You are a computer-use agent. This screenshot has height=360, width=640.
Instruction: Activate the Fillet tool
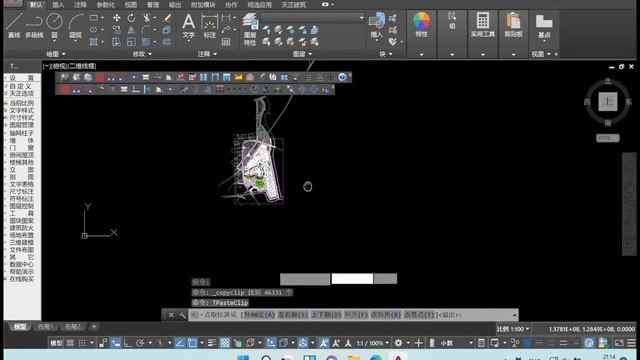pyautogui.click(x=147, y=30)
